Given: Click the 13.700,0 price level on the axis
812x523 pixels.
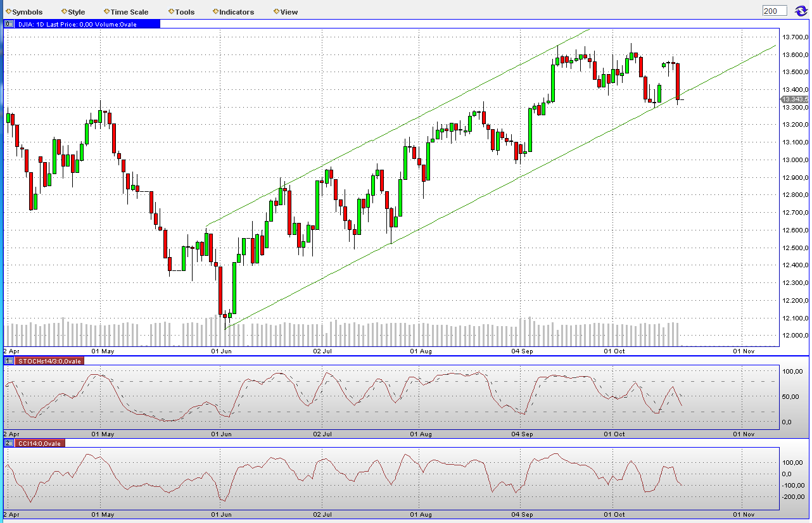Looking at the screenshot, I should (x=794, y=37).
